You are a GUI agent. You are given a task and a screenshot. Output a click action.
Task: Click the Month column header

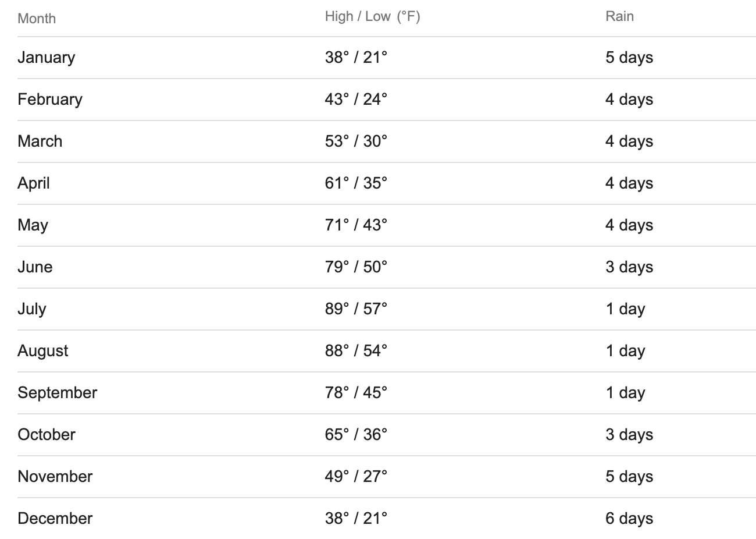tap(37, 18)
